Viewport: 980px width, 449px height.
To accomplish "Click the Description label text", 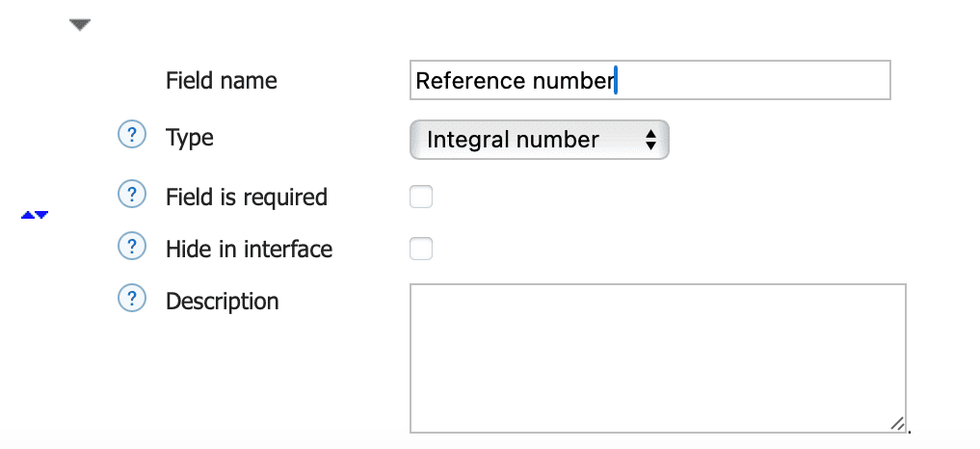I will tap(223, 302).
